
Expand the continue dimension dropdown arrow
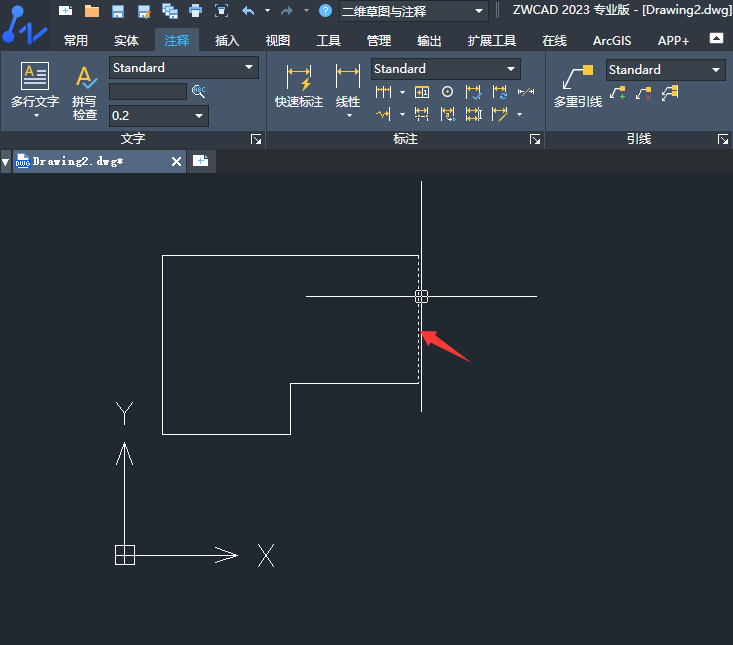402,93
